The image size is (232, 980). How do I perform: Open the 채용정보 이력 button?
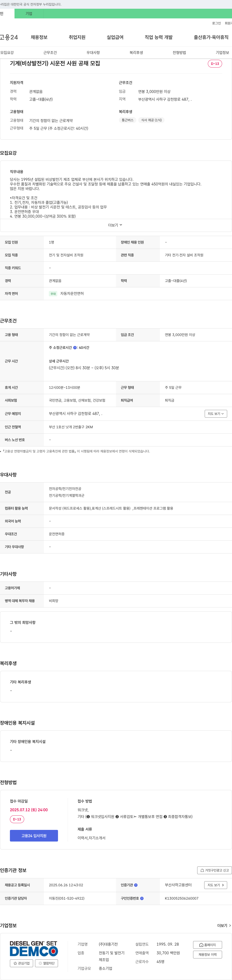pos(207,955)
